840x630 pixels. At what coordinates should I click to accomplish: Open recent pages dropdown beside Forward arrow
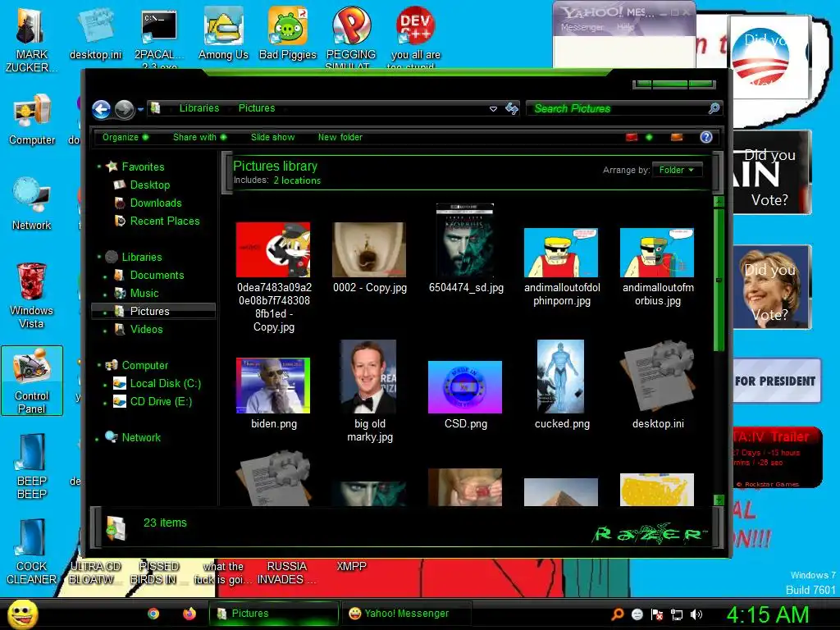(x=141, y=109)
